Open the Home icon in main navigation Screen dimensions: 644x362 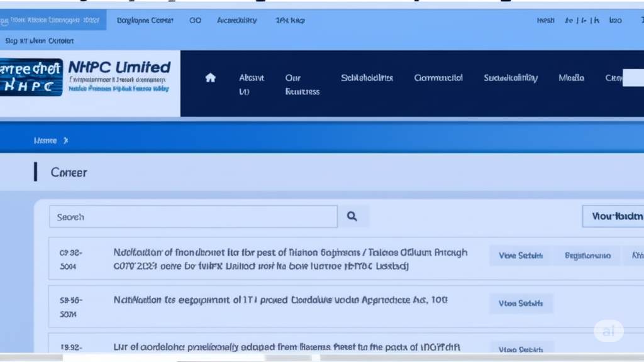pyautogui.click(x=210, y=77)
